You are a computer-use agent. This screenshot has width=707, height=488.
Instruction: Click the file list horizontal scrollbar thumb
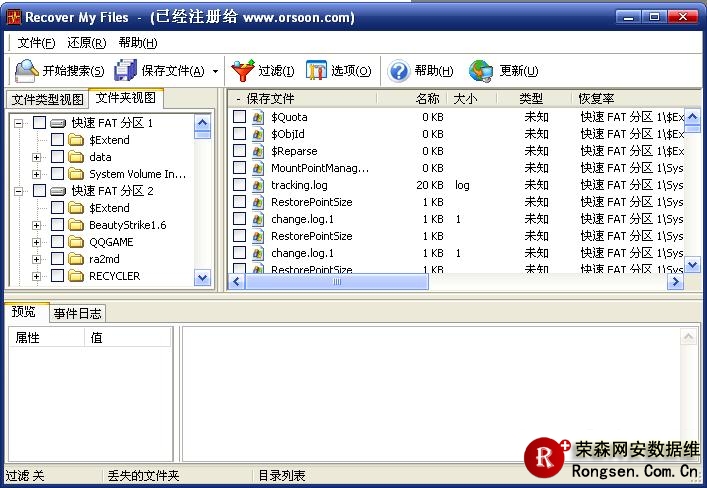point(337,283)
